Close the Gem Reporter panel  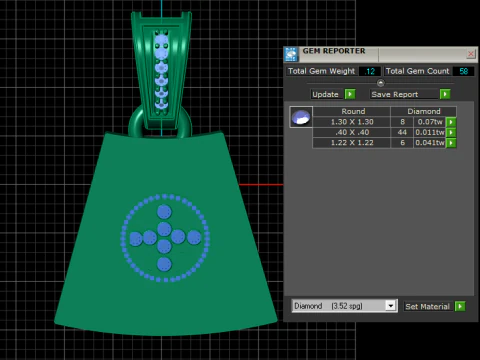[x=471, y=53]
